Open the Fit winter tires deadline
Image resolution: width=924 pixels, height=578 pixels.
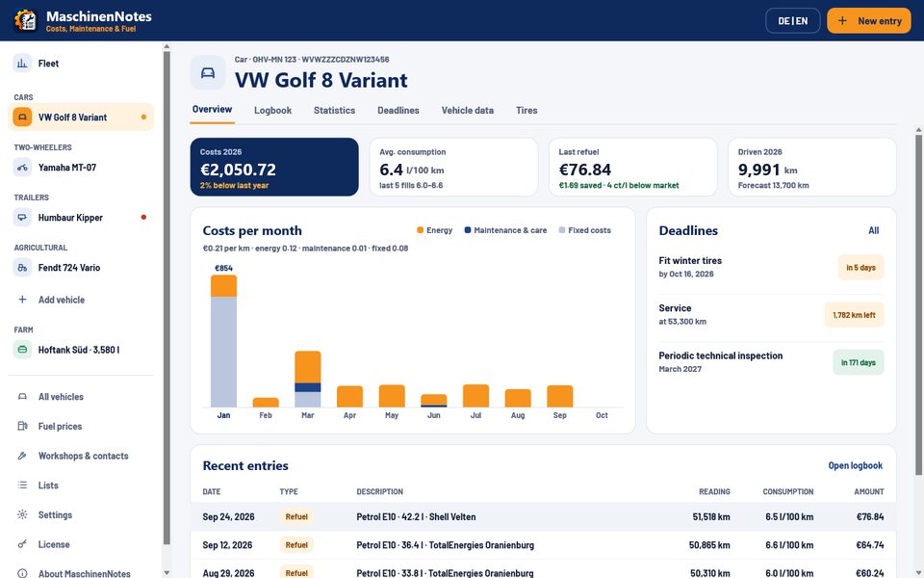[771, 267]
